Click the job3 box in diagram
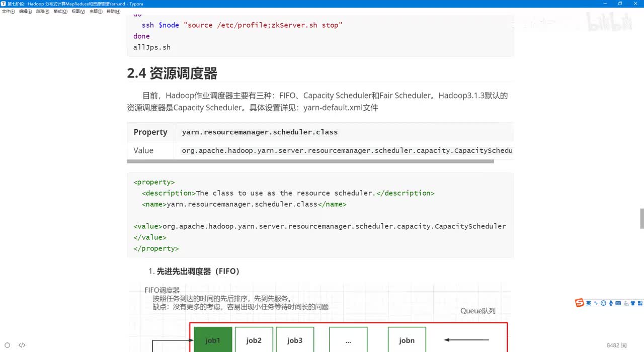 [x=295, y=339]
